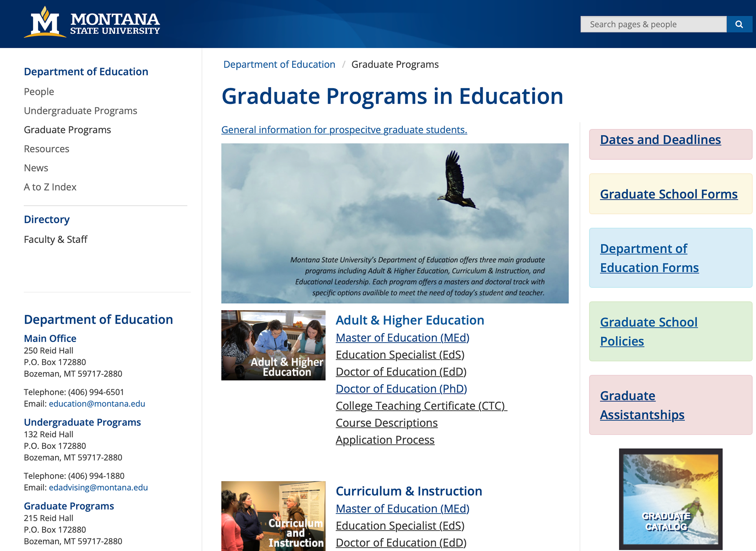Open general information for prospective students link
Viewport: 756px width, 551px height.
(344, 130)
